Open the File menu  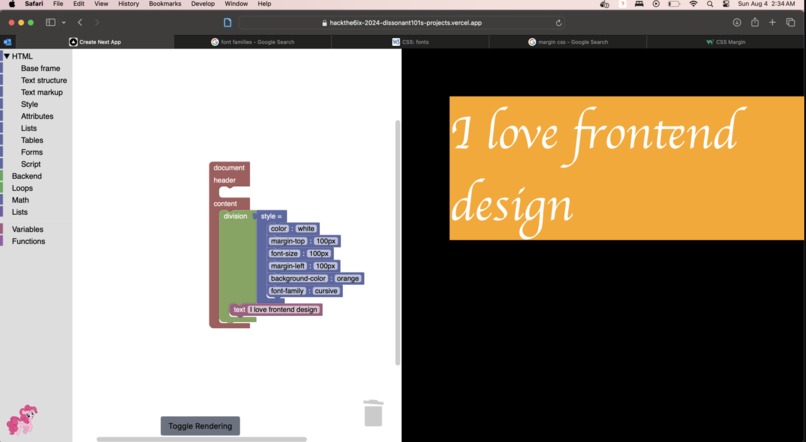58,4
